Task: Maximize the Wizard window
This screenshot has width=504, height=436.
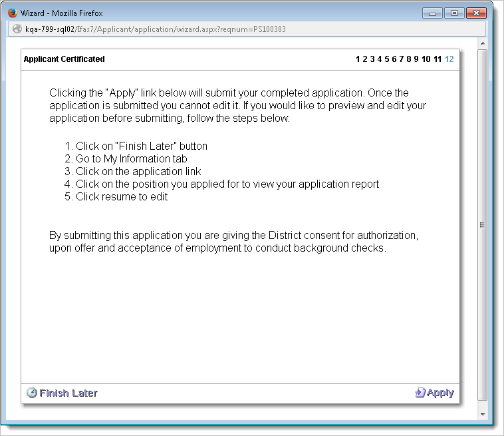Action: [x=454, y=13]
